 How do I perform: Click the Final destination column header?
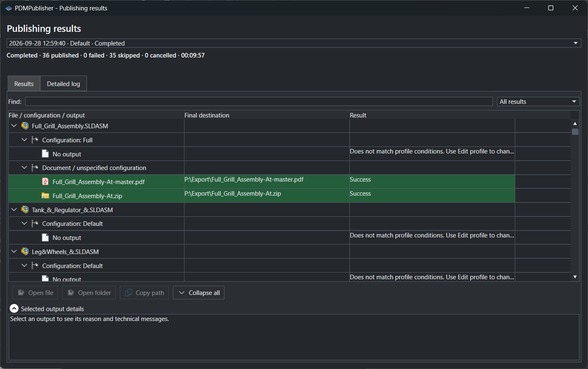(267, 115)
